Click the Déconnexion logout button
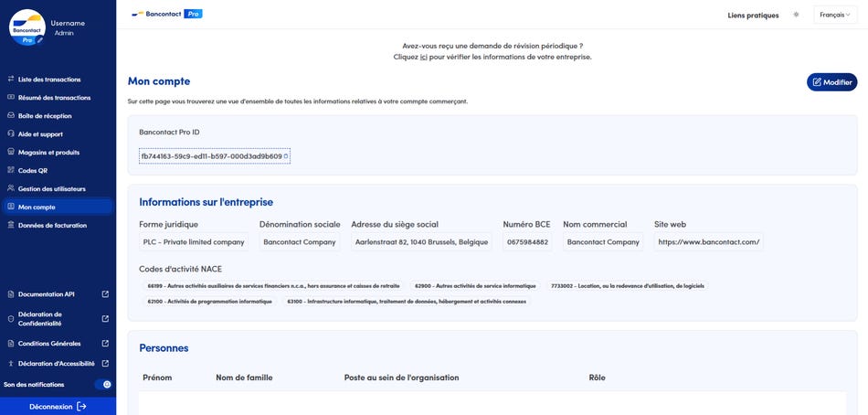Image resolution: width=868 pixels, height=415 pixels. click(58, 407)
